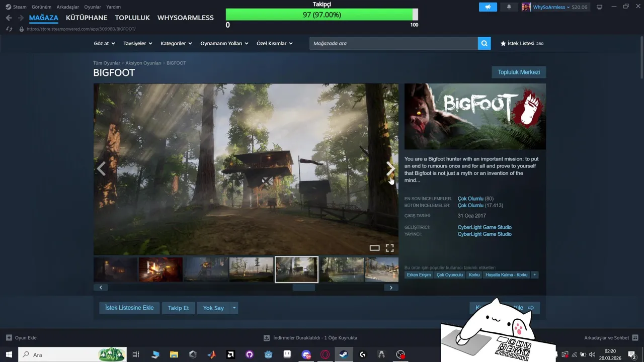Screen dimensions: 644x362
Task: Expand the Göz at dropdown
Action: pyautogui.click(x=104, y=44)
